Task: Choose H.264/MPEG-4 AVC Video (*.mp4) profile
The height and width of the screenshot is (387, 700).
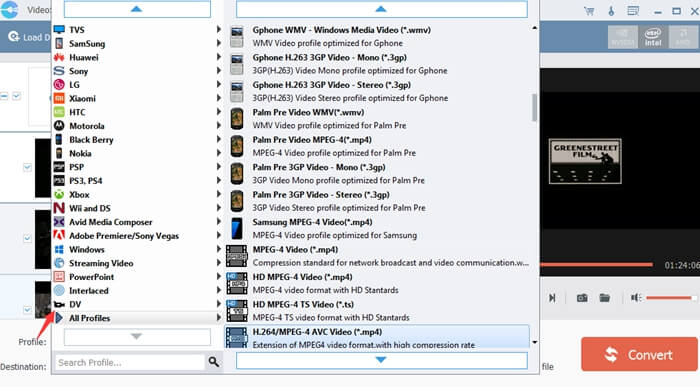Action: [x=377, y=337]
